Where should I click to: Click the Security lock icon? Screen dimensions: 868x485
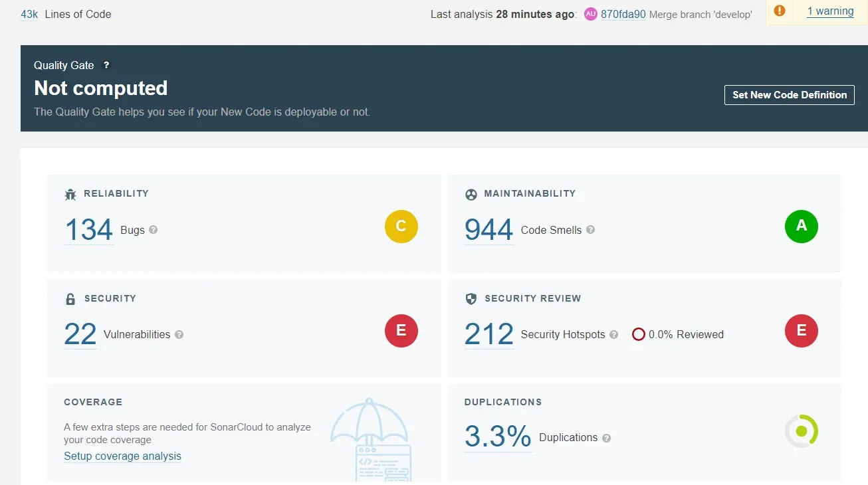(x=70, y=299)
